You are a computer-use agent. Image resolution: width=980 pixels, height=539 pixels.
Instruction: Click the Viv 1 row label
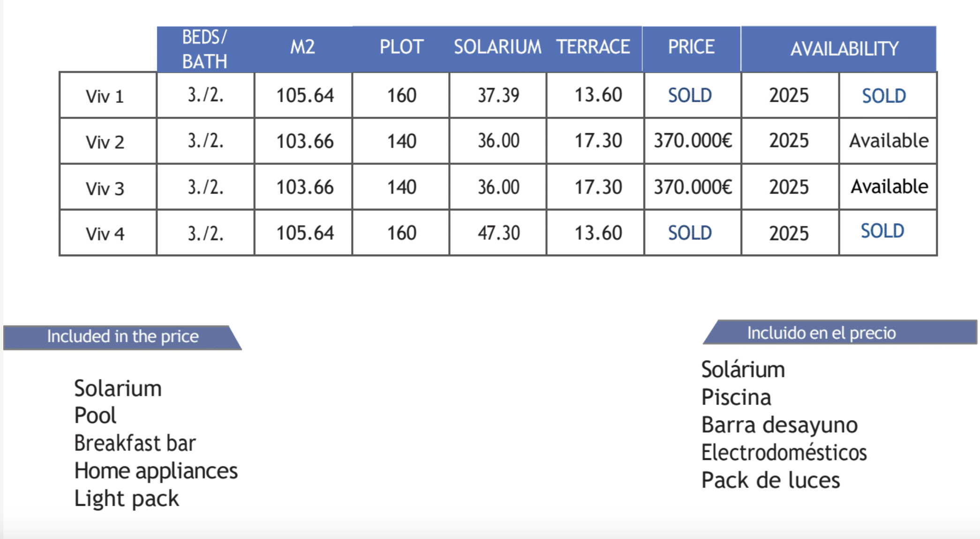[x=105, y=97]
